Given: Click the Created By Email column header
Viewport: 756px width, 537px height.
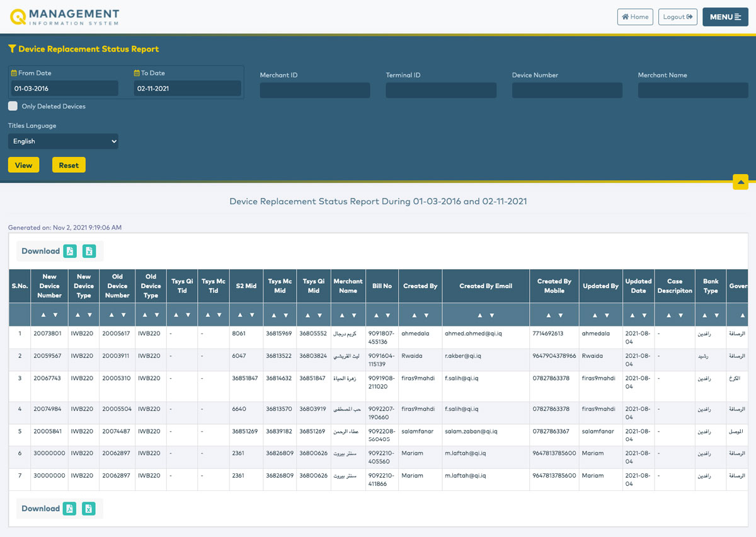Looking at the screenshot, I should click(x=486, y=286).
